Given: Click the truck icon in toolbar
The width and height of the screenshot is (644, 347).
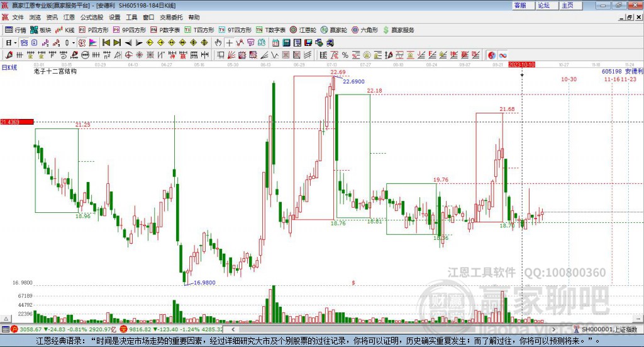Looking at the screenshot, I should tap(330, 43).
